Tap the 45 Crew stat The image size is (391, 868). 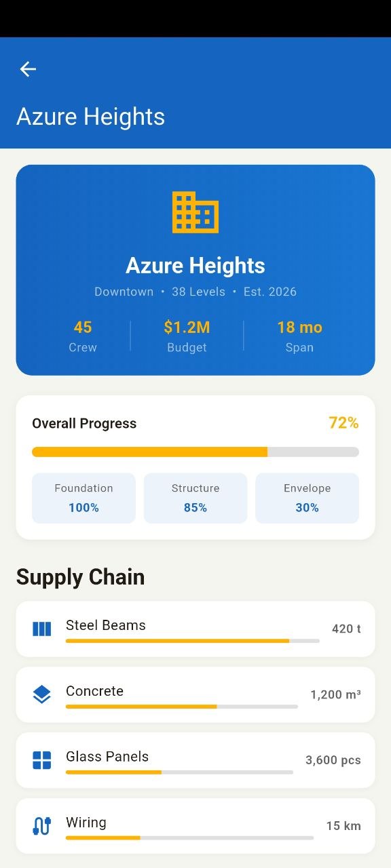[82, 336]
